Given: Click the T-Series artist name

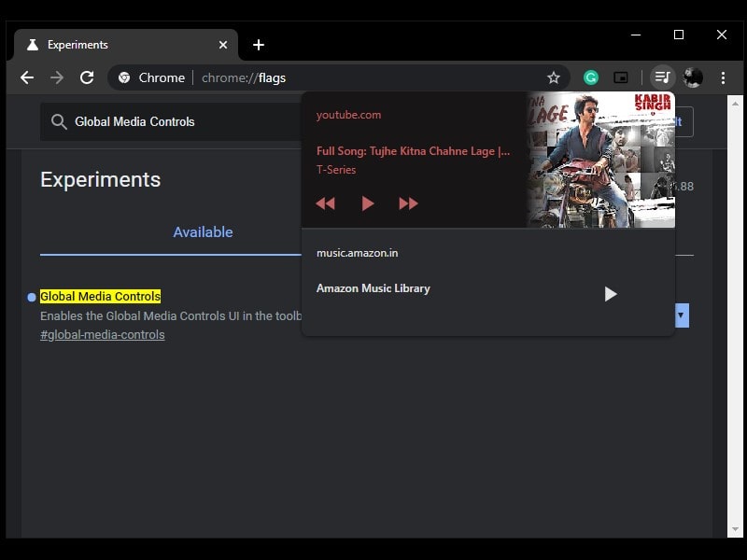Looking at the screenshot, I should [336, 170].
